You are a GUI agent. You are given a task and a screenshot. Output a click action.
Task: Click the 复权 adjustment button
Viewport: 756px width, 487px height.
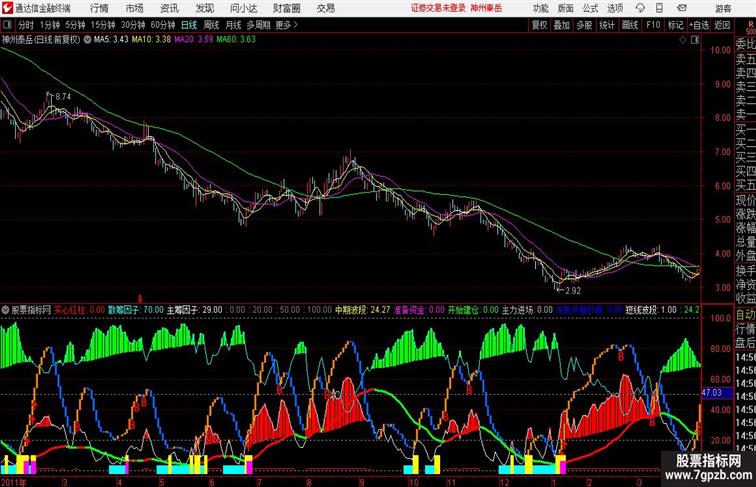(x=540, y=25)
